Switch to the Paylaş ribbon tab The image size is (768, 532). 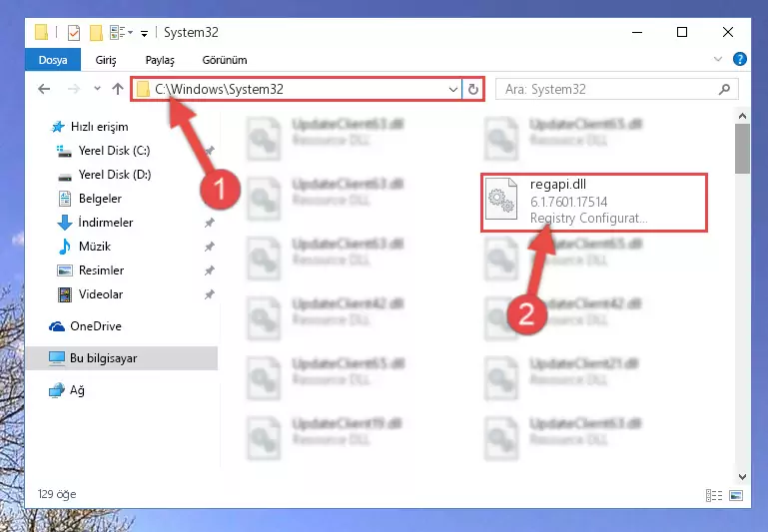point(160,60)
